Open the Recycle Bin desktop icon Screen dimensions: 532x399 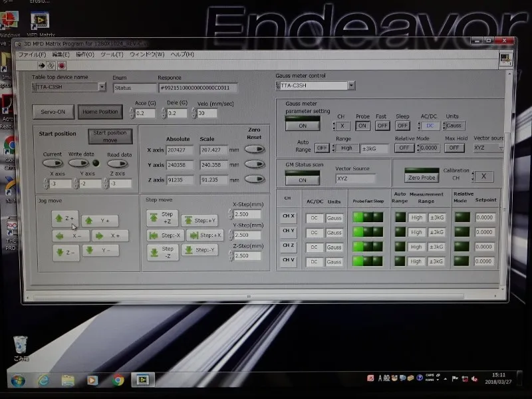point(21,348)
